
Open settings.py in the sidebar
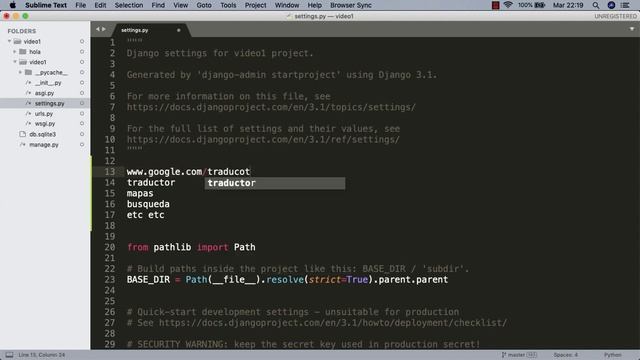pos(49,103)
